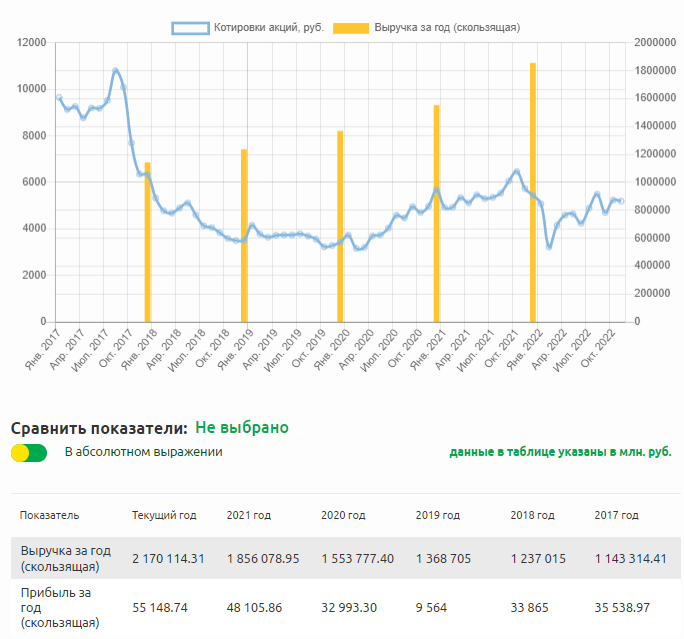684x639 pixels.
Task: Click the yellow revenue bar at Янв. 2018
Action: pyautogui.click(x=148, y=245)
